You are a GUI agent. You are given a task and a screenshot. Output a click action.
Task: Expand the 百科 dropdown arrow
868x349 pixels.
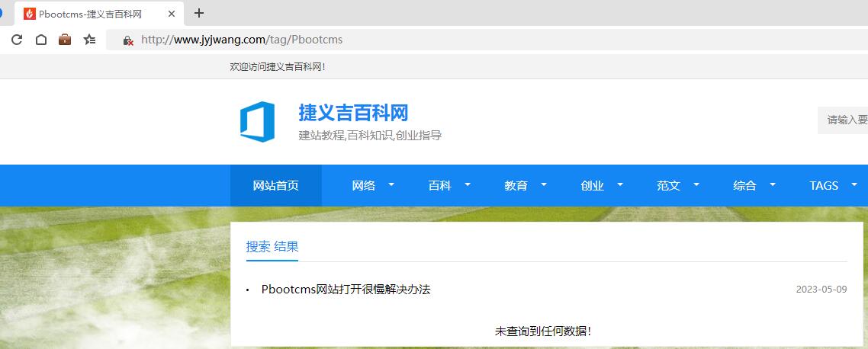click(x=468, y=184)
